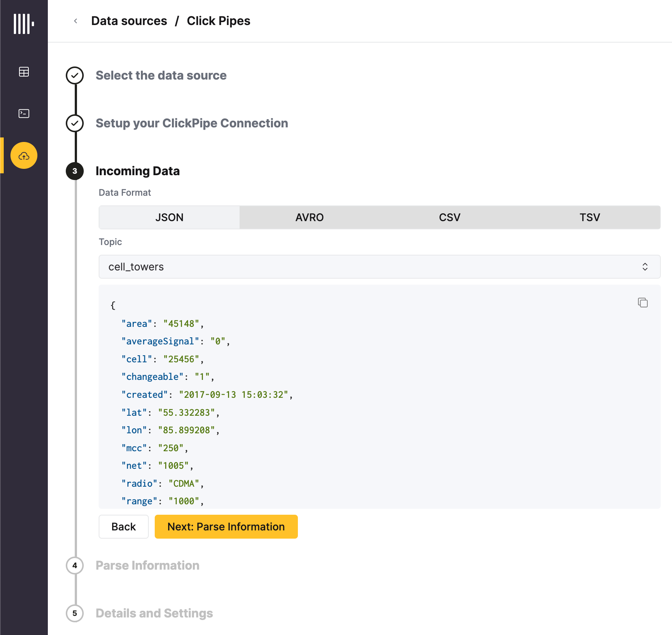Click the completed step check for ClickPipe Connection

(x=75, y=123)
